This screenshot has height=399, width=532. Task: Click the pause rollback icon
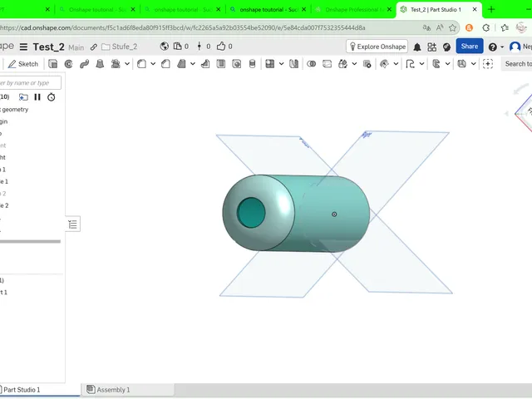click(37, 97)
